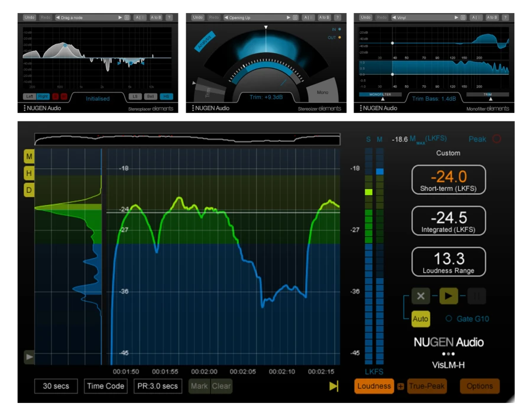Toggle the Analysis button in Stereoizer
Screen dimensions: 532x416
(x=205, y=42)
